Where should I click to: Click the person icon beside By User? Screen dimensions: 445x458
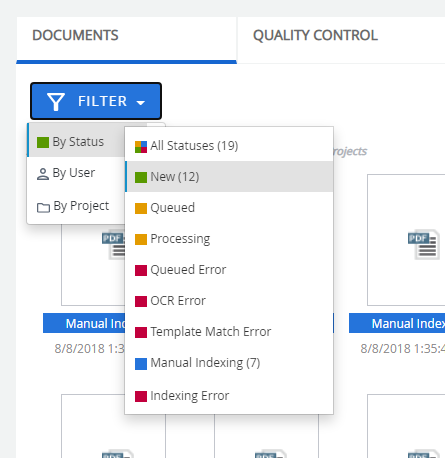(x=43, y=174)
